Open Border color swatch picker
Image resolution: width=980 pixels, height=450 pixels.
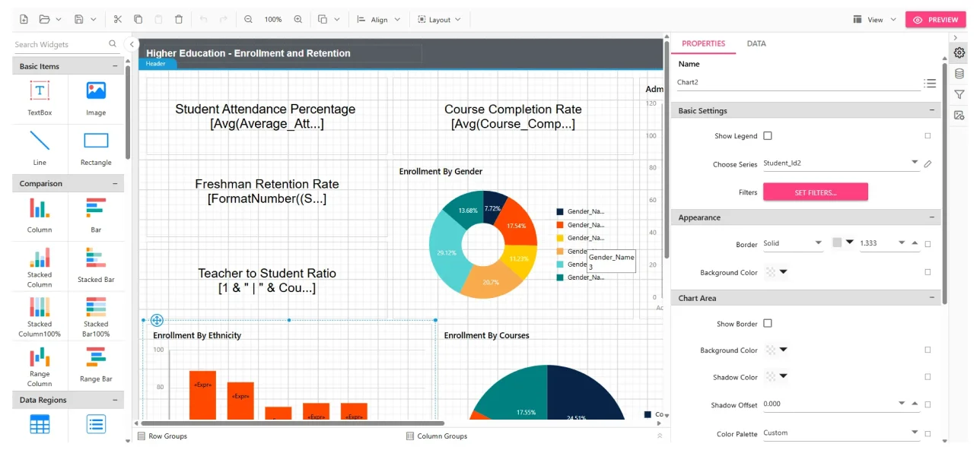(843, 242)
